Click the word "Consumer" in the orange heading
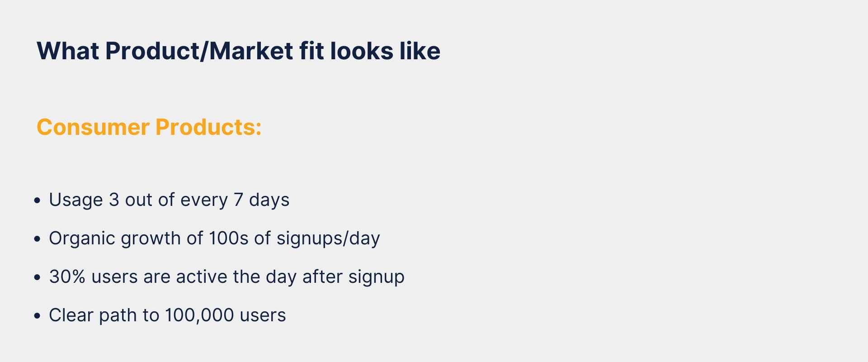The width and height of the screenshot is (868, 362). tap(93, 127)
